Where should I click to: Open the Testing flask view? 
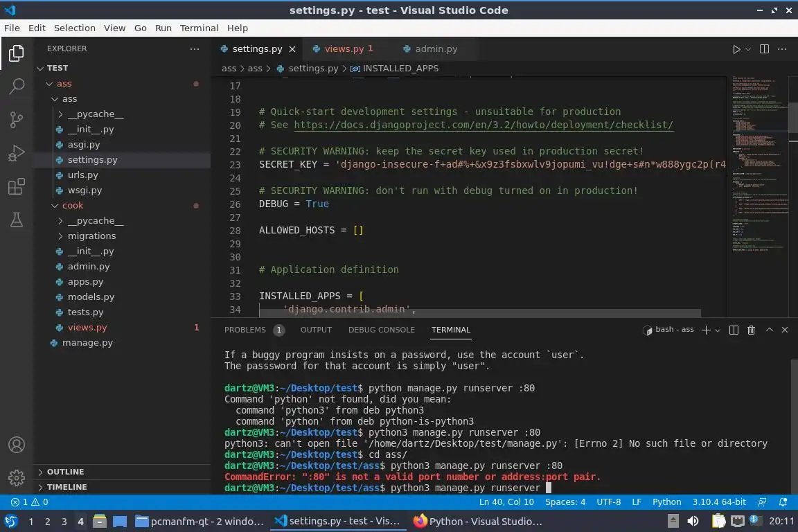tap(17, 220)
